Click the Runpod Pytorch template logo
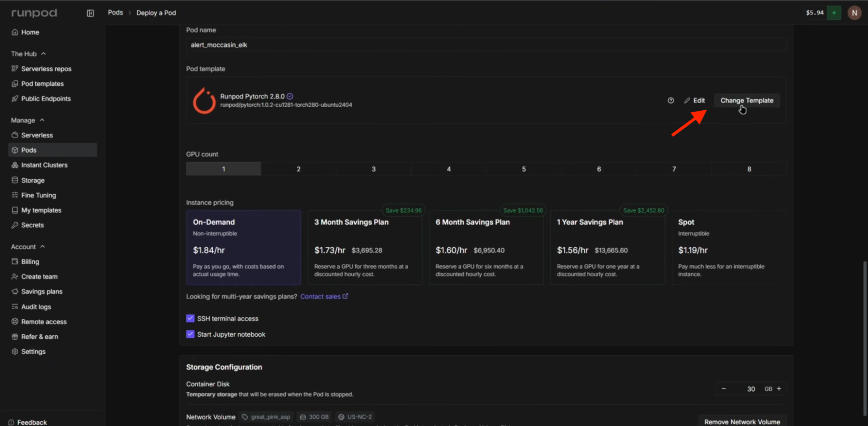Screen dimensions: 868x426 pyautogui.click(x=204, y=101)
